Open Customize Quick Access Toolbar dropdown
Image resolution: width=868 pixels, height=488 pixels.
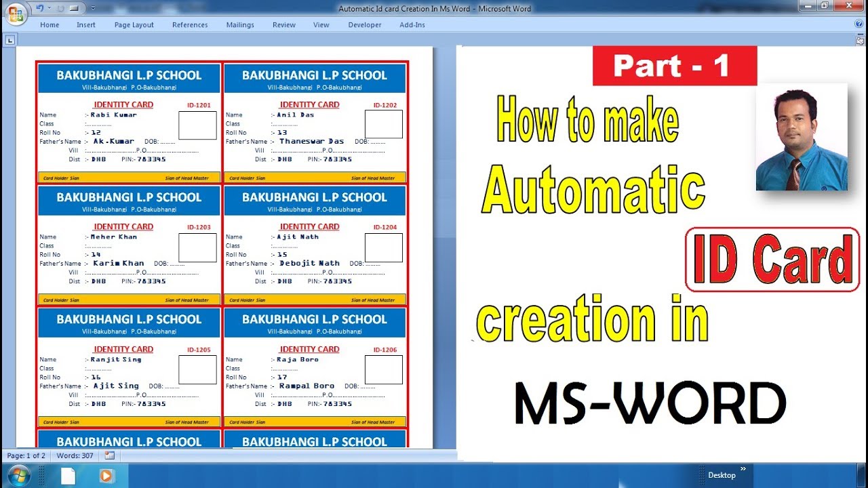click(92, 8)
